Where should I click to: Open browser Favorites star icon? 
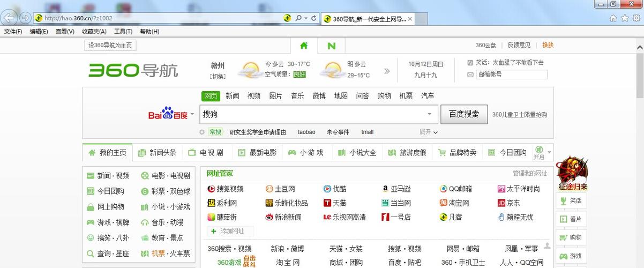tap(625, 18)
